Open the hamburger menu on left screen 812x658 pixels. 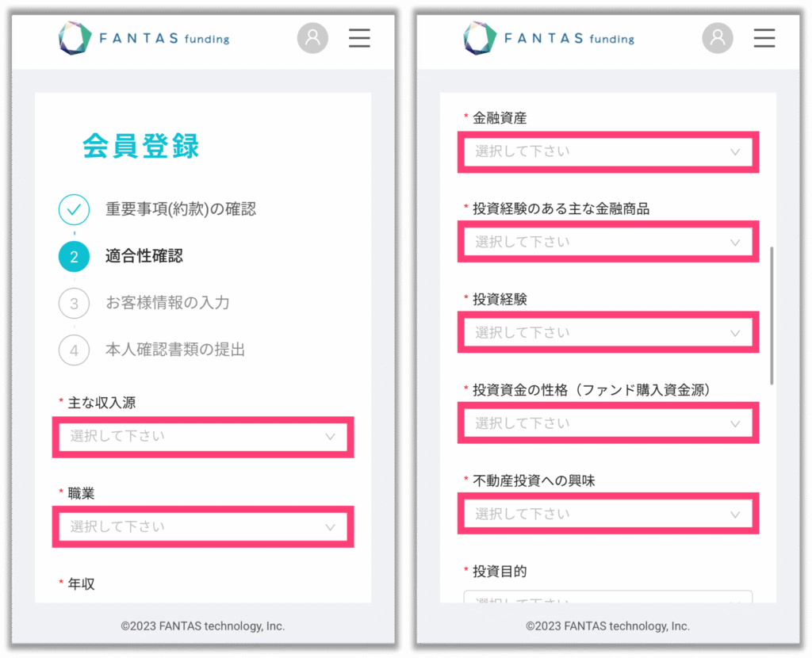(x=359, y=38)
